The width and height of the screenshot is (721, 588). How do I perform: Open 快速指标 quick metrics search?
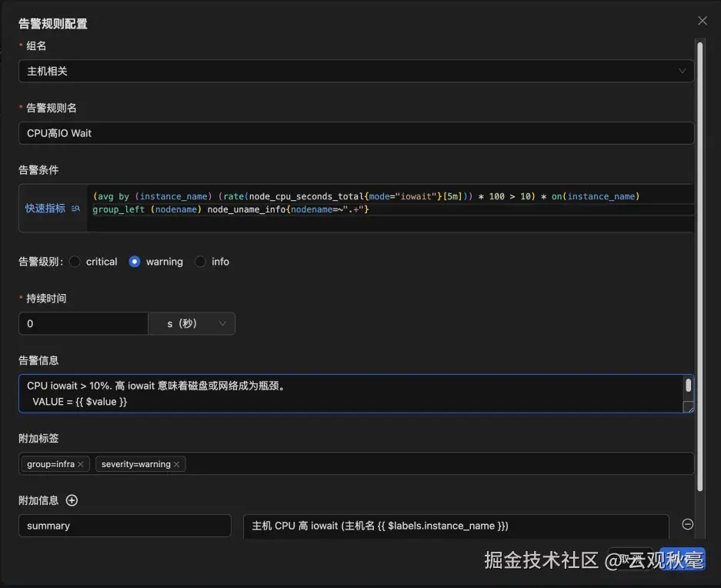tap(52, 209)
